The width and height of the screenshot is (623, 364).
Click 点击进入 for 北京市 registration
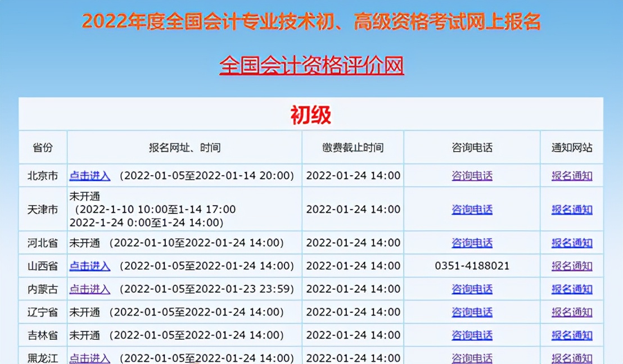tap(89, 175)
